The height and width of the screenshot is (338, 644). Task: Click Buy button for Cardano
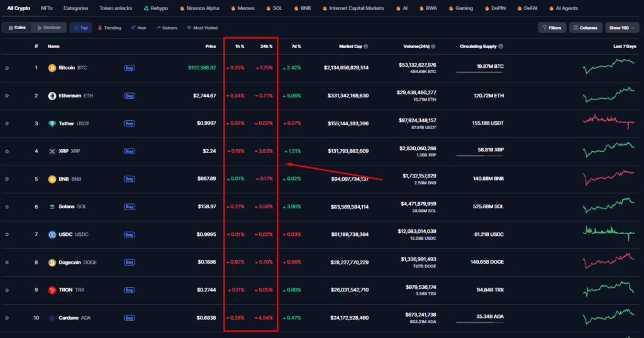pyautogui.click(x=130, y=318)
